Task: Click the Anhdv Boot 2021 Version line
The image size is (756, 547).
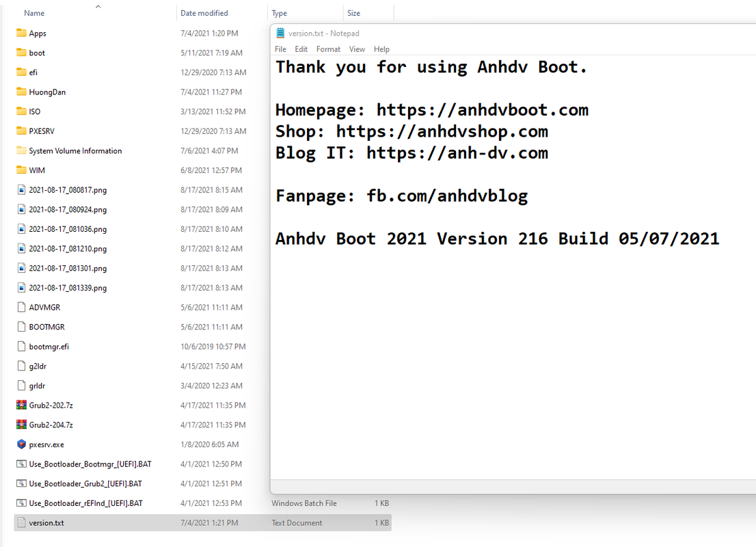Action: click(x=497, y=239)
